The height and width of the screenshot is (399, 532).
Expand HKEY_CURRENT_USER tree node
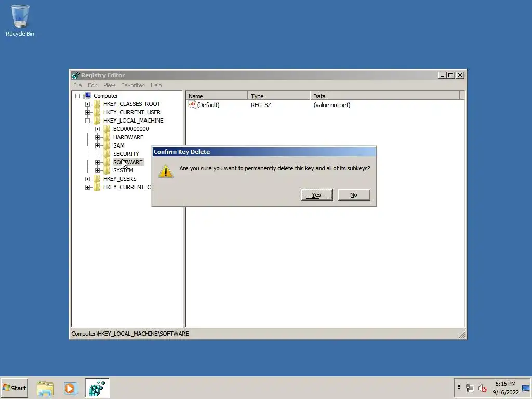87,112
